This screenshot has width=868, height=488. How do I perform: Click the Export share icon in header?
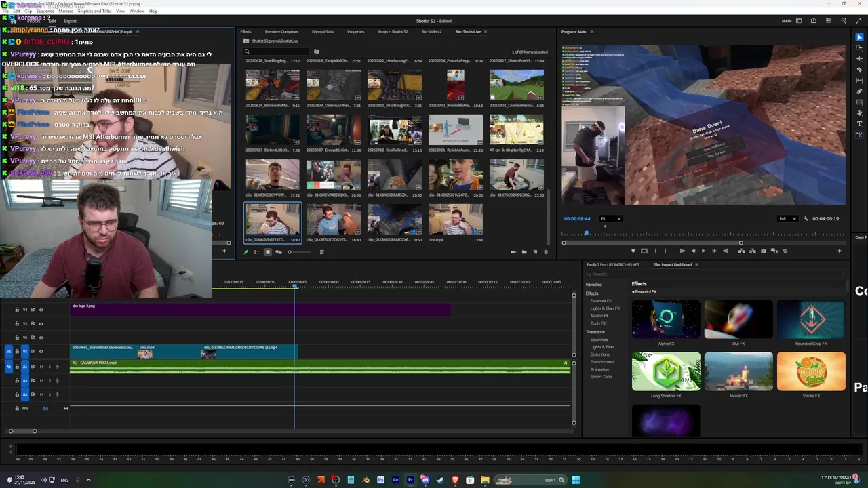814,21
